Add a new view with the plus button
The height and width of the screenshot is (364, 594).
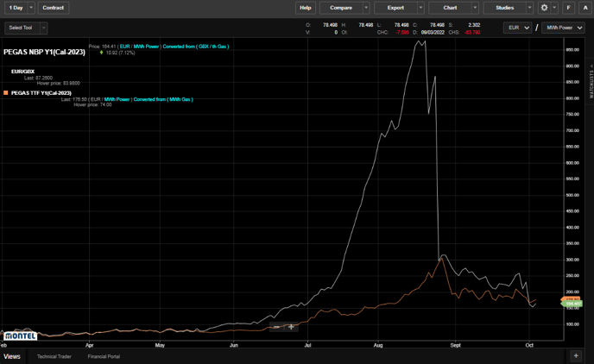[x=576, y=355]
